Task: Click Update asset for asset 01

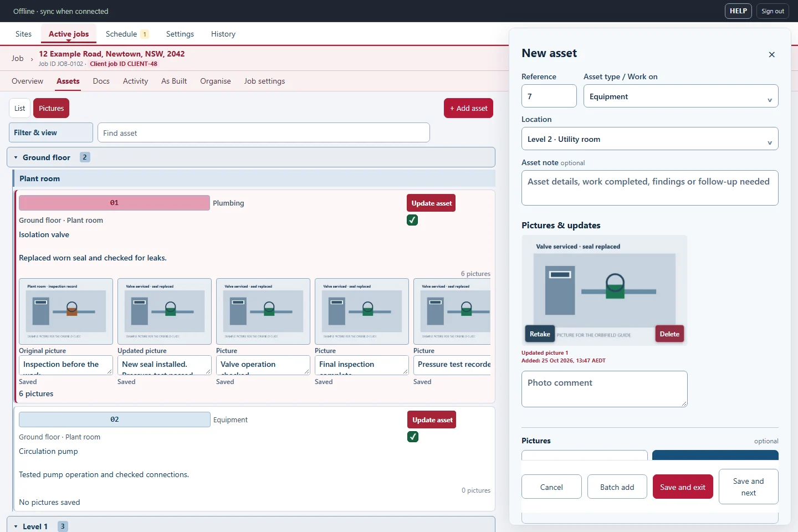Action: 431,203
